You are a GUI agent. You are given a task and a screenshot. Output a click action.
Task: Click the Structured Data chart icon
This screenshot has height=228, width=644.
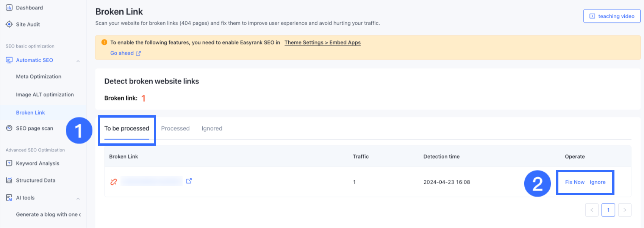click(x=9, y=180)
